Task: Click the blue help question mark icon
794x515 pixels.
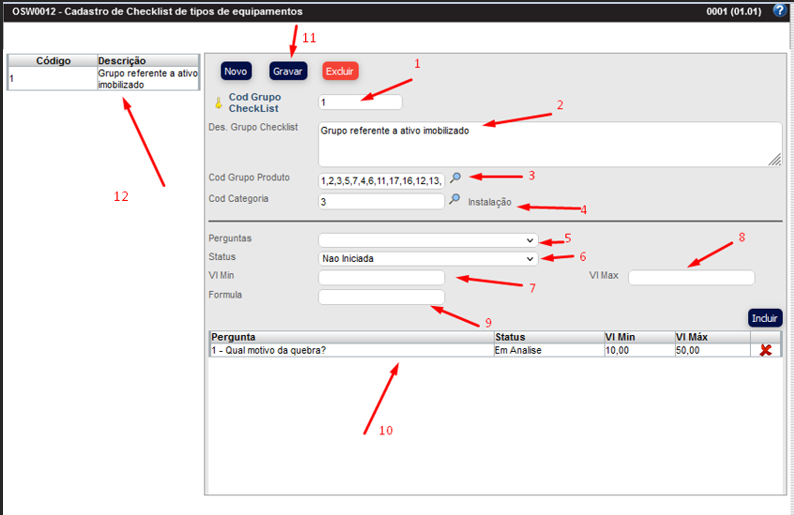Action: (x=780, y=11)
